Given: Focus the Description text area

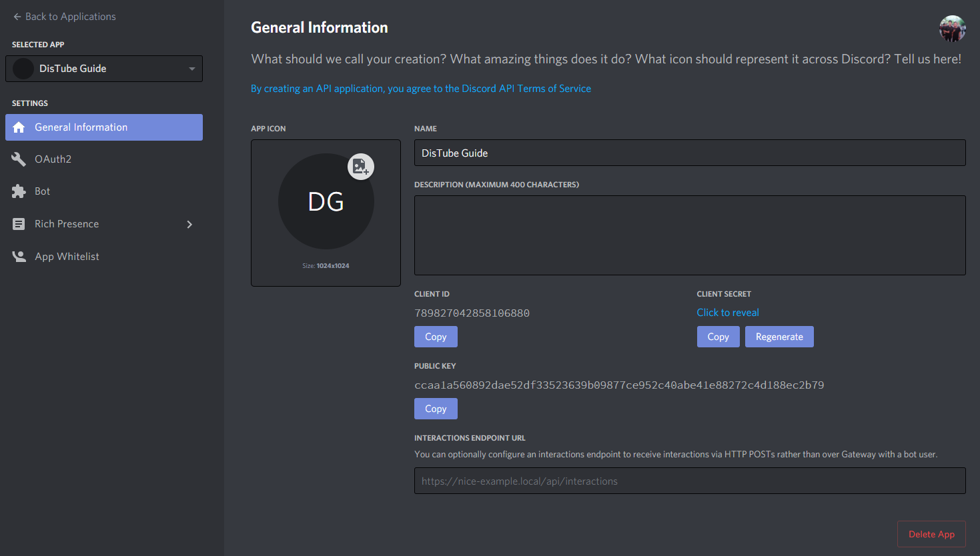Looking at the screenshot, I should tap(690, 235).
